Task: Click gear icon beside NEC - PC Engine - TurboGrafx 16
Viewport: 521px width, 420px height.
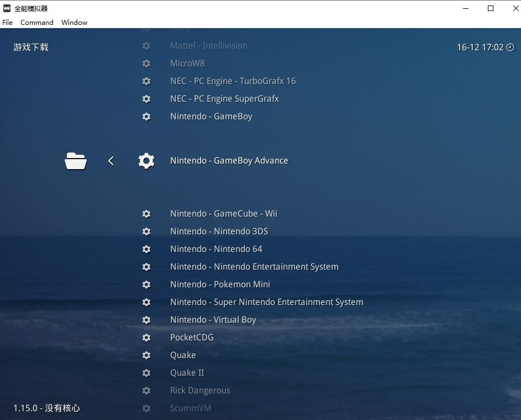Action: (x=146, y=81)
